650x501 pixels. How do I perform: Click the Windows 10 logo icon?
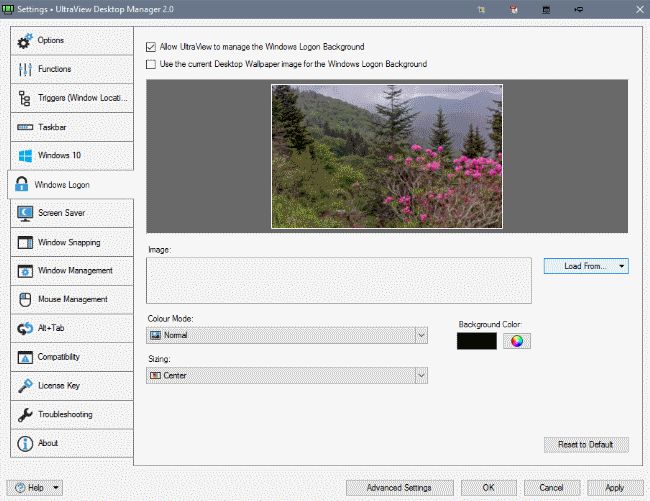(26, 156)
